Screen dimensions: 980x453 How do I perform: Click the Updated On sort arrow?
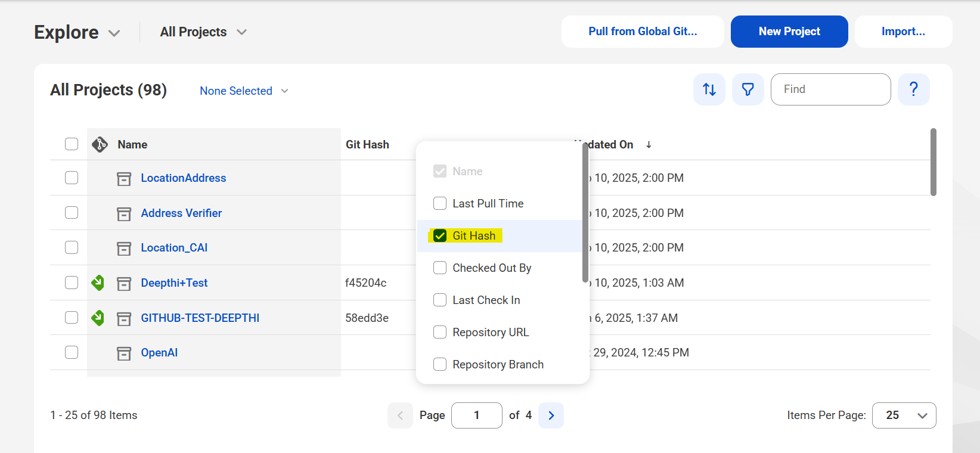click(x=649, y=145)
